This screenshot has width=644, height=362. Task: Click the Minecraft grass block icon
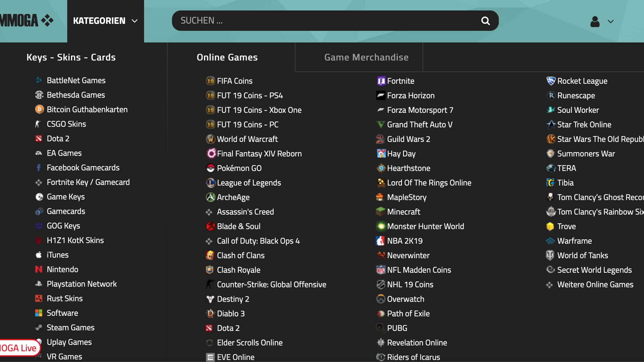point(380,212)
